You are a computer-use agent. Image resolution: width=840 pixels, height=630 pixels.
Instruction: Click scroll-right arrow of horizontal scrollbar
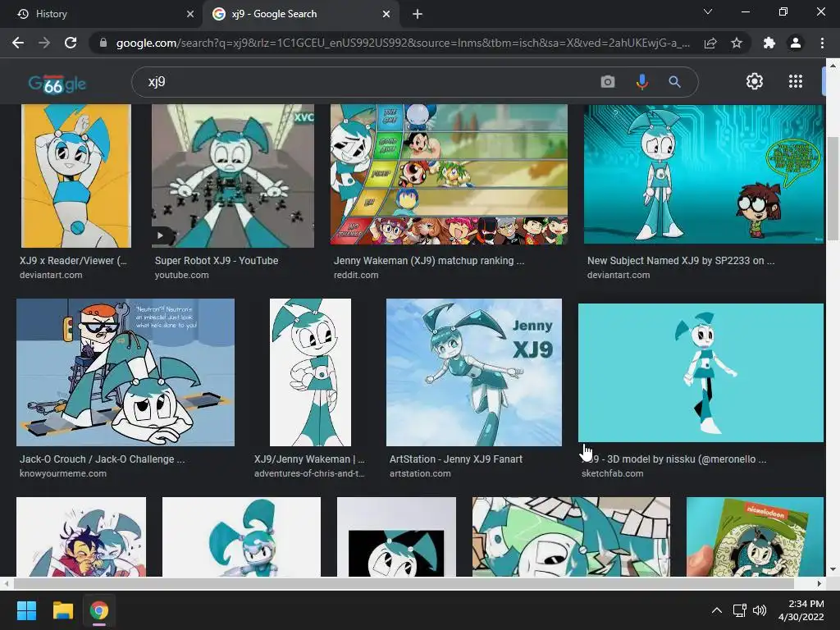[x=819, y=583]
